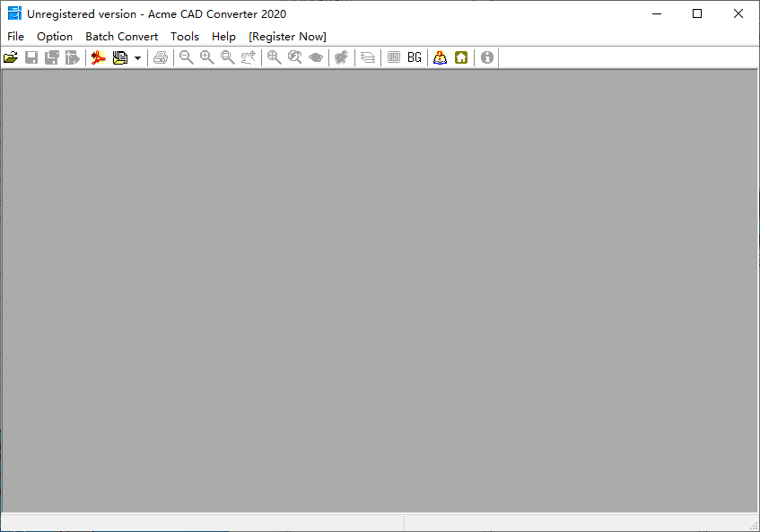This screenshot has height=532, width=760.
Task: Open the Help menu
Action: (223, 36)
